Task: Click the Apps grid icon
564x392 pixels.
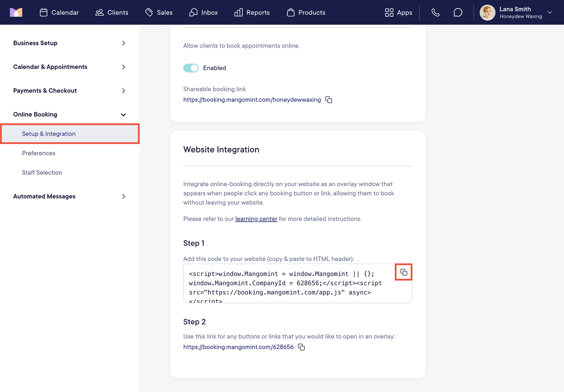Action: pyautogui.click(x=389, y=12)
